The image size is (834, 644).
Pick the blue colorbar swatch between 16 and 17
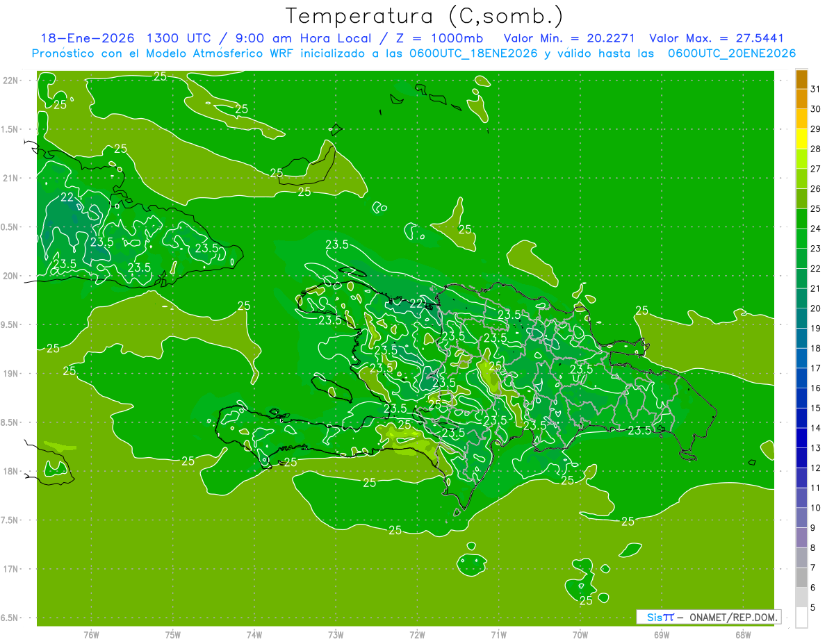click(x=801, y=379)
